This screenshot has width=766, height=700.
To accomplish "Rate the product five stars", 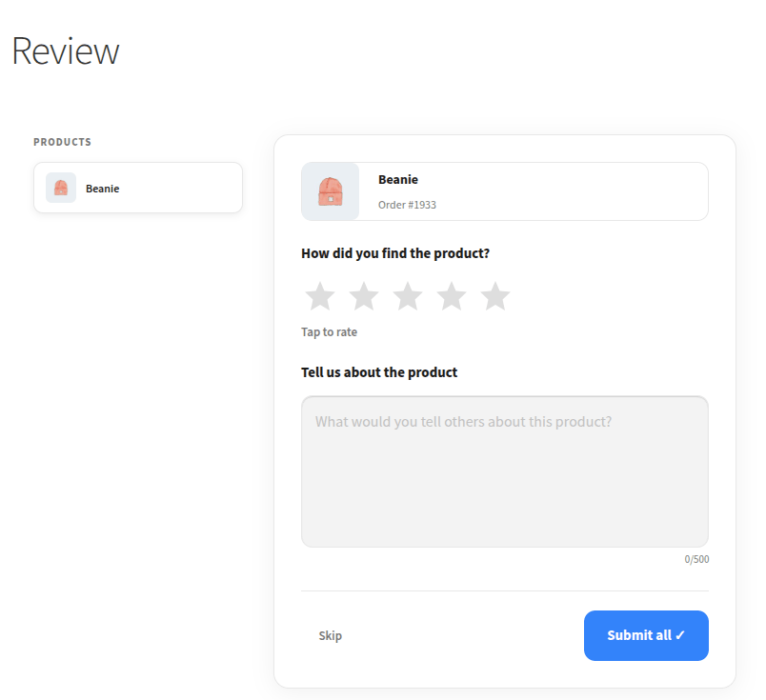I will pos(495,297).
